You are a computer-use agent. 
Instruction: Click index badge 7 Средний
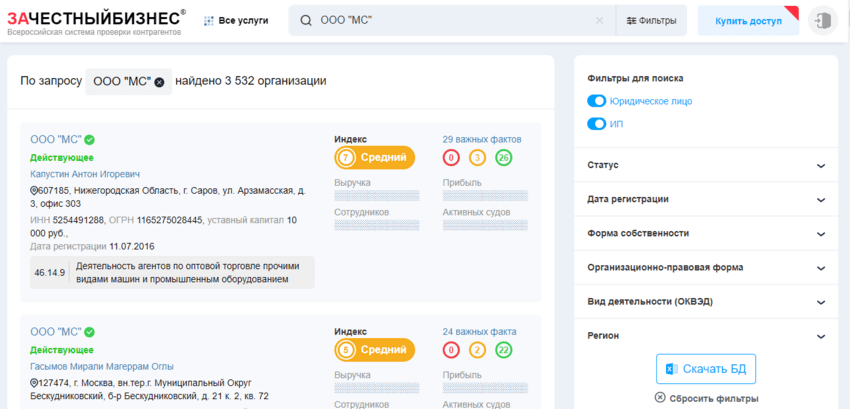click(x=374, y=158)
